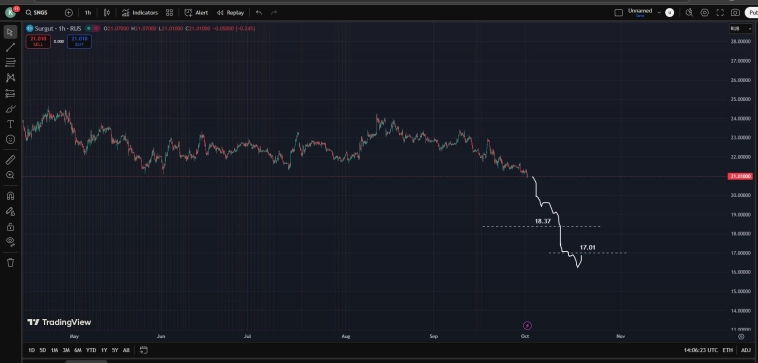Click the Publish button
758x363 pixels.
pos(752,13)
